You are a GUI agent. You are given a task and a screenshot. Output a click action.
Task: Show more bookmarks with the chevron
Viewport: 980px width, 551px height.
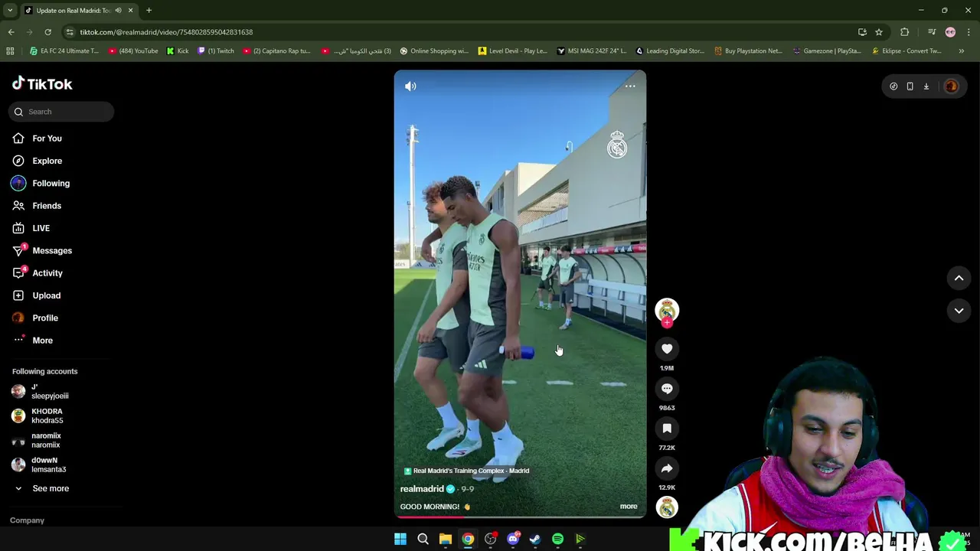click(962, 51)
